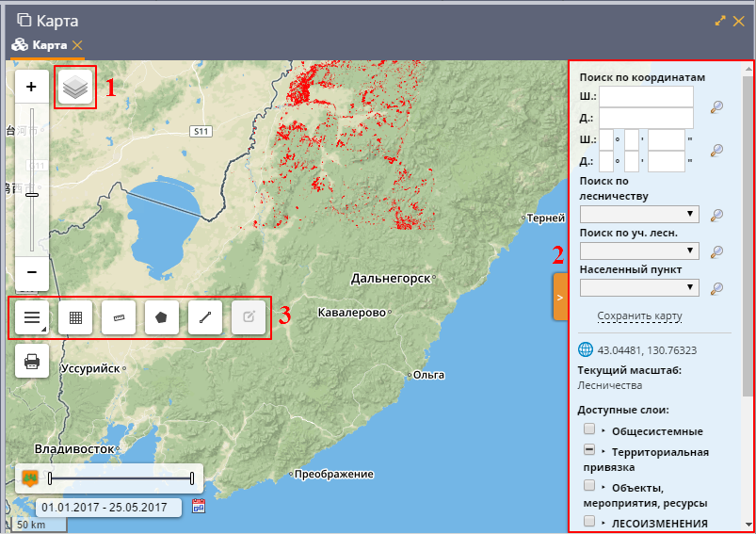The width and height of the screenshot is (756, 534).
Task: Click the zoom in plus button
Action: [31, 87]
